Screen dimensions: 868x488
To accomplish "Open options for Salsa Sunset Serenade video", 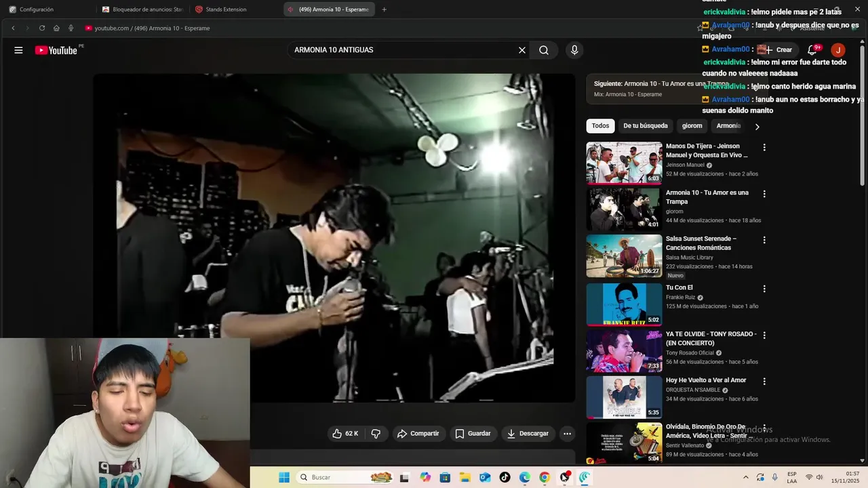I will [x=764, y=240].
